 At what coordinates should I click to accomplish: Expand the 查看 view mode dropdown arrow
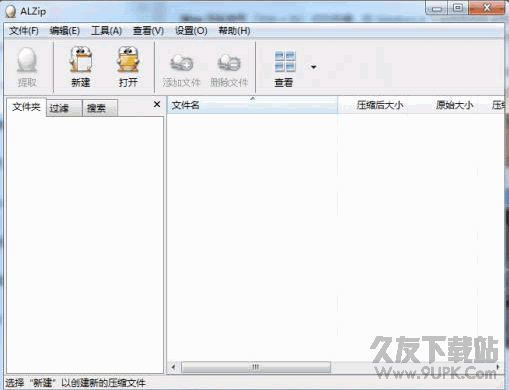tap(313, 67)
